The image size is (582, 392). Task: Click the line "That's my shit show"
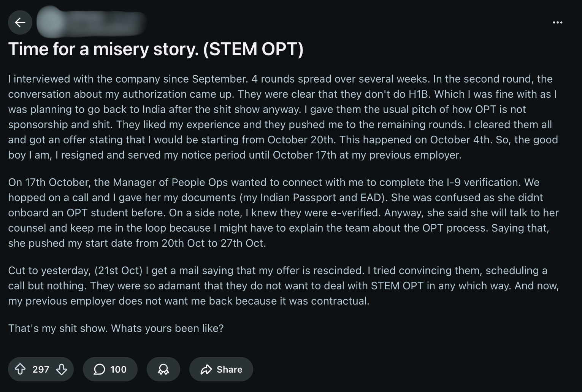(x=116, y=328)
